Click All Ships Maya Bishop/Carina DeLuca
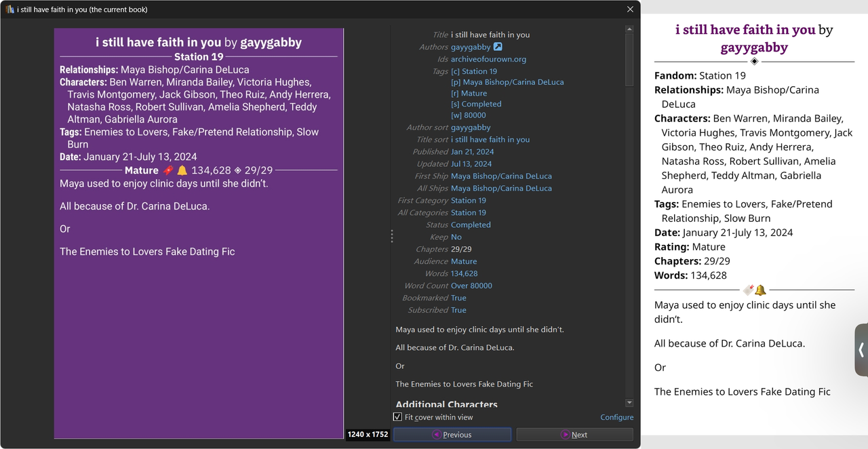 coord(501,189)
